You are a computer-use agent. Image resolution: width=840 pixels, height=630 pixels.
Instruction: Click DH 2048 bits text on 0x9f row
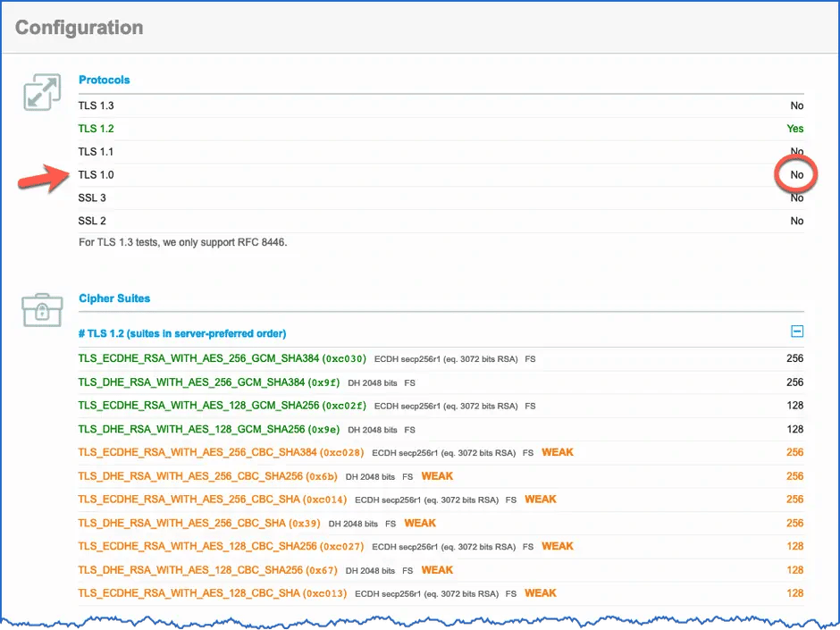(x=373, y=383)
